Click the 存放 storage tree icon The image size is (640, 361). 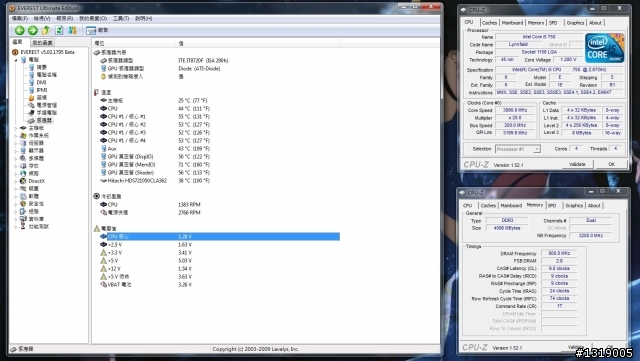pyautogui.click(x=23, y=166)
